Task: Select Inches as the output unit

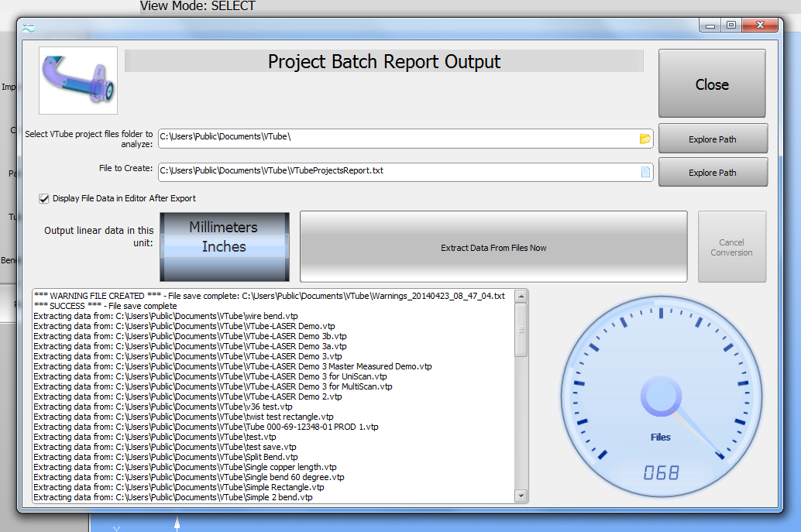Action: [x=224, y=247]
